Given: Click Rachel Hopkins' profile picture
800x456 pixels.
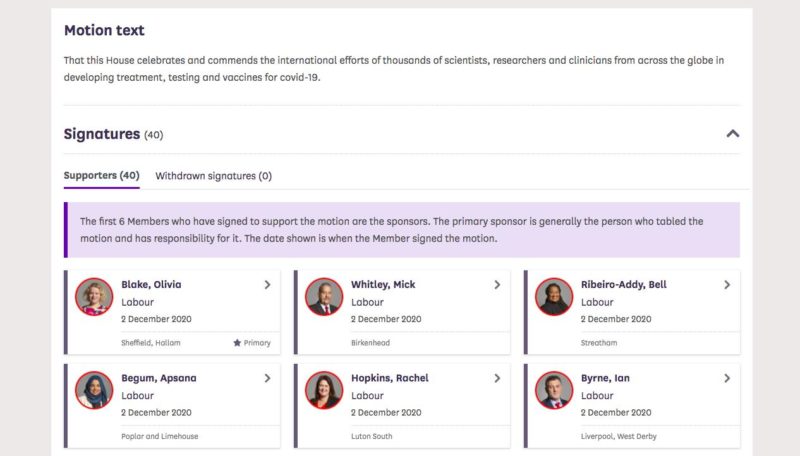Looking at the screenshot, I should pos(324,391).
